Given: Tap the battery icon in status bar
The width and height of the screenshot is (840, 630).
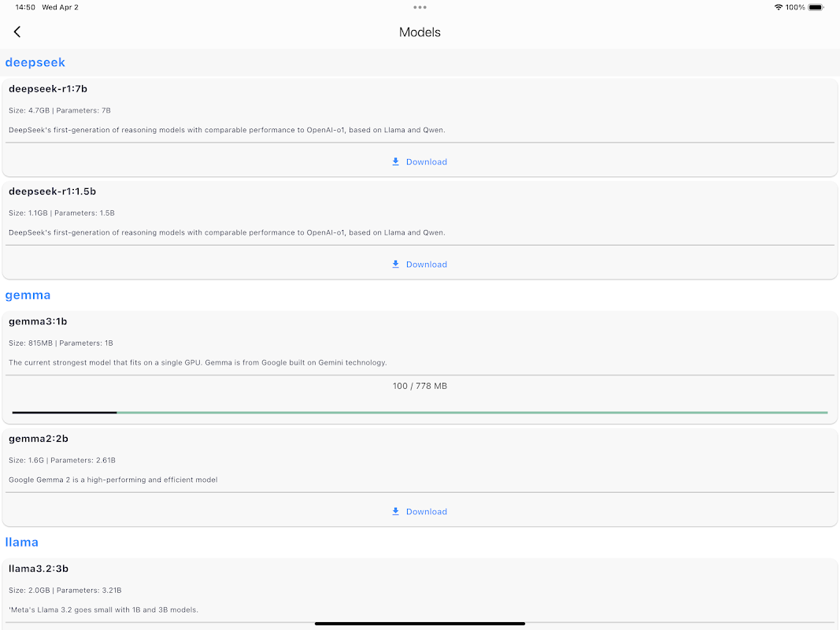Looking at the screenshot, I should tap(816, 7).
